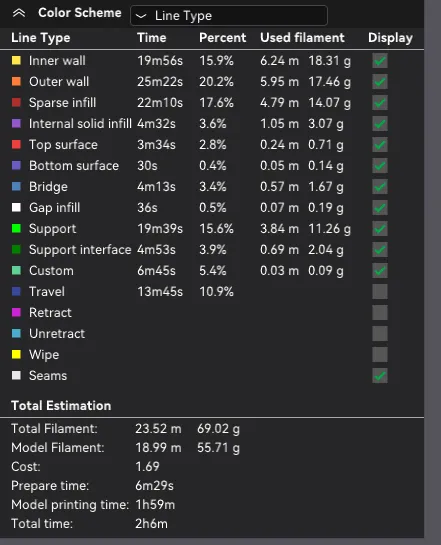Click the Percent column header

click(x=222, y=38)
